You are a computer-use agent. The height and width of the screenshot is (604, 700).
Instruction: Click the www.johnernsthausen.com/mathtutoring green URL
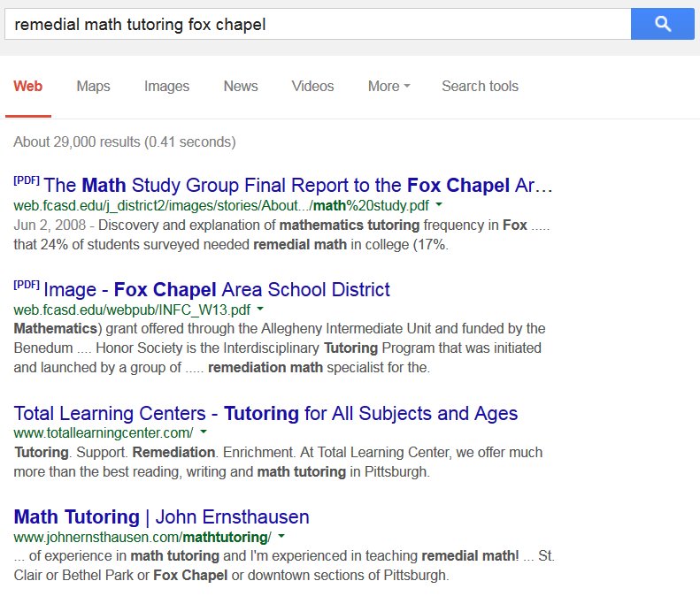click(142, 537)
